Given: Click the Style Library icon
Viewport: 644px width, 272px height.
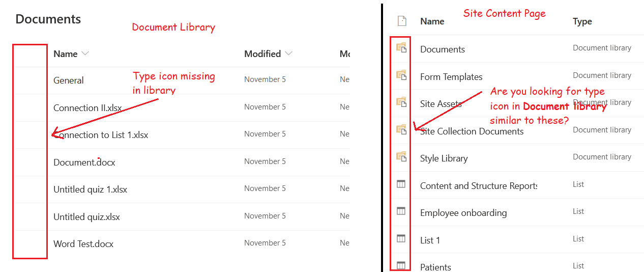Looking at the screenshot, I should tap(401, 157).
